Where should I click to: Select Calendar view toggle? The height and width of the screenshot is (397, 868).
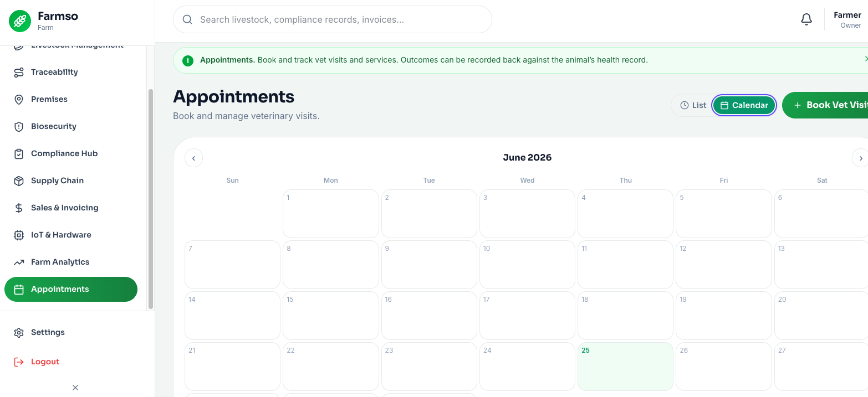(x=744, y=105)
